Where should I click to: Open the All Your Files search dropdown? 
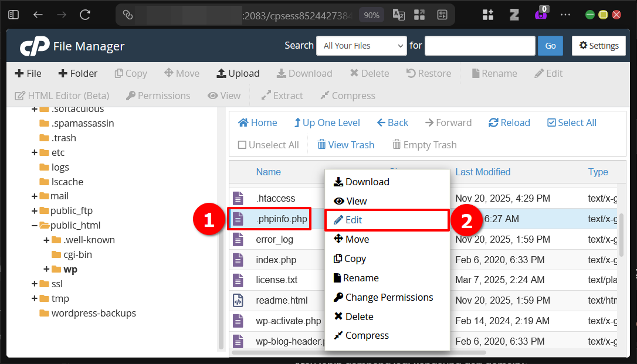[361, 45]
